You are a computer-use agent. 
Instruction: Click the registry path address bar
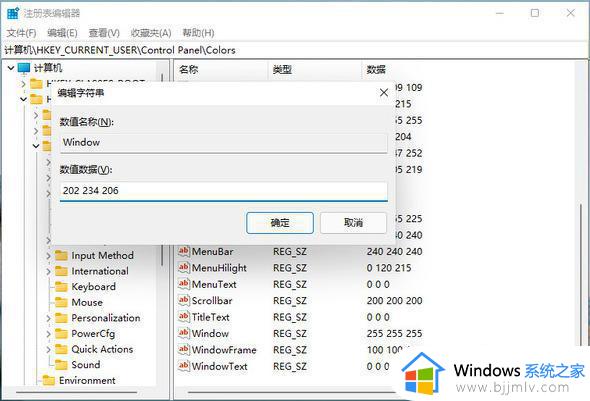[295, 50]
